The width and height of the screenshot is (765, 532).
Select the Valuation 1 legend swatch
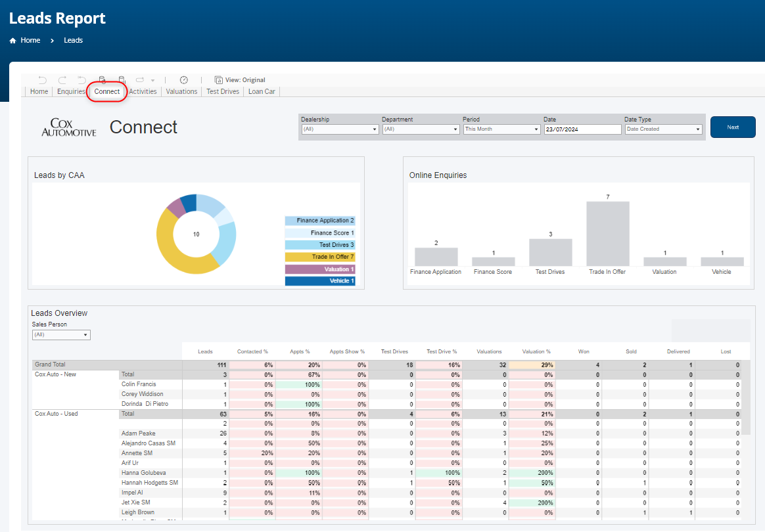pos(320,269)
